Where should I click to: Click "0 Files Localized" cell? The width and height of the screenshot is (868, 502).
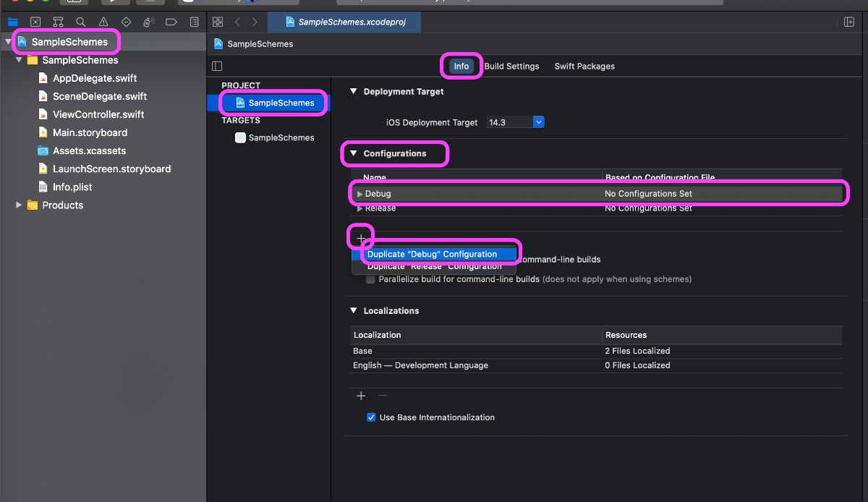[x=637, y=365]
